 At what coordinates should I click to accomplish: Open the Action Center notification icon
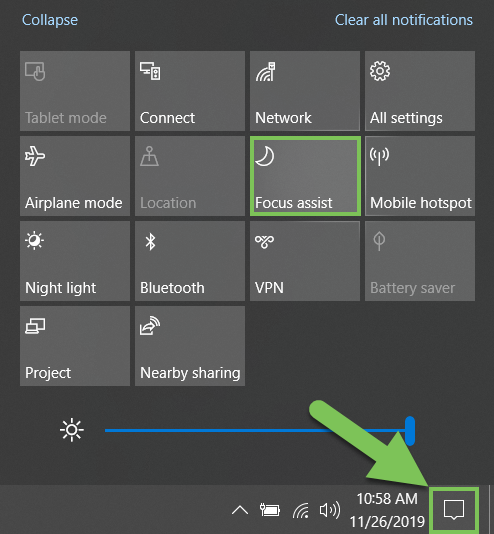coord(454,510)
